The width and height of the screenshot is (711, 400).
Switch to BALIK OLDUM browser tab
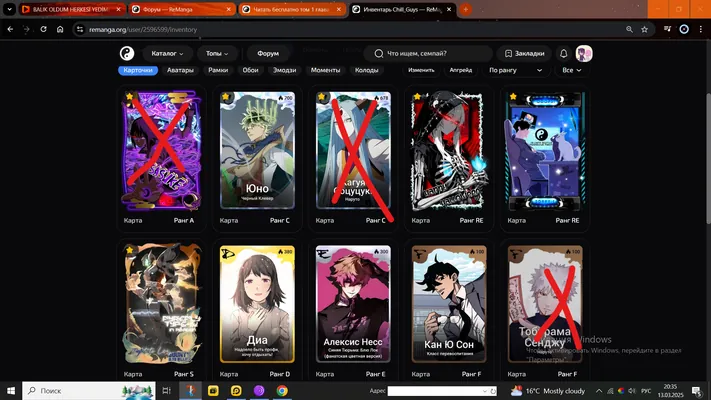click(x=72, y=9)
